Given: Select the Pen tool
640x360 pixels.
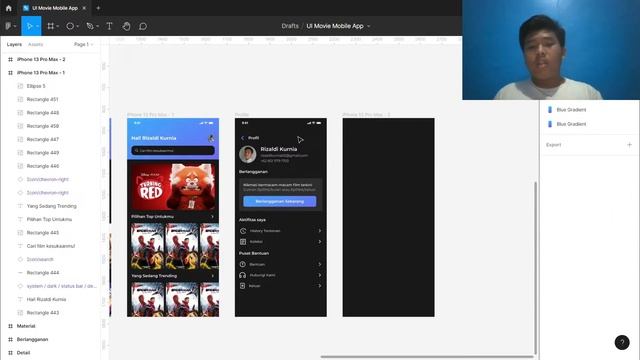Looking at the screenshot, I should click(90, 26).
